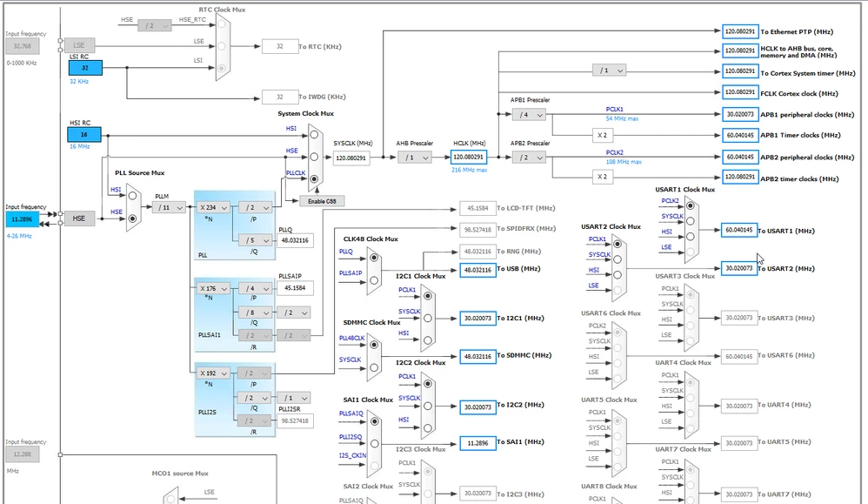Select PLLSAIP in CLK48 Clock Mux
Screen dimensions: 868x504
point(374,280)
